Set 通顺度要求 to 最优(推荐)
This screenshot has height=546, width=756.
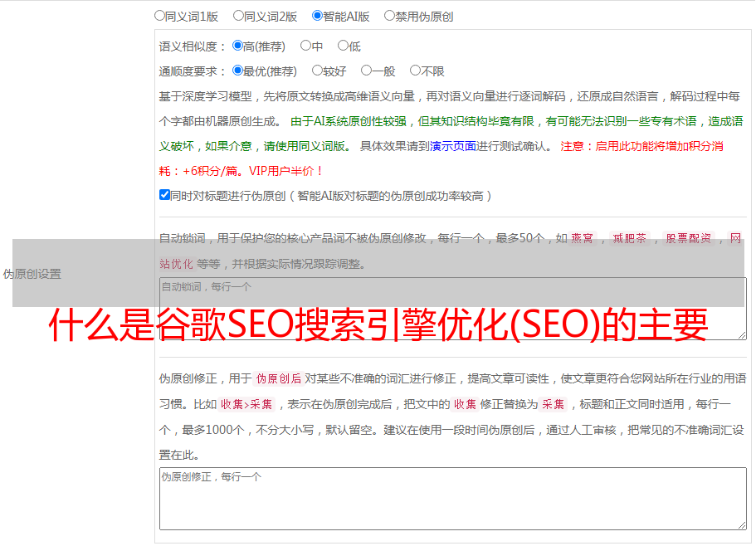click(237, 71)
